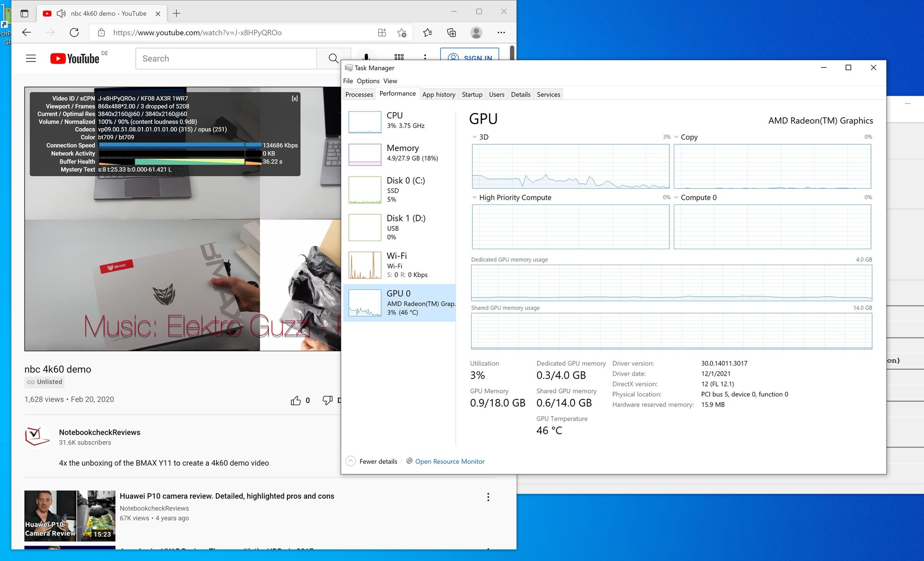Image resolution: width=924 pixels, height=561 pixels.
Task: Click the YouTube search input field
Action: pos(226,59)
